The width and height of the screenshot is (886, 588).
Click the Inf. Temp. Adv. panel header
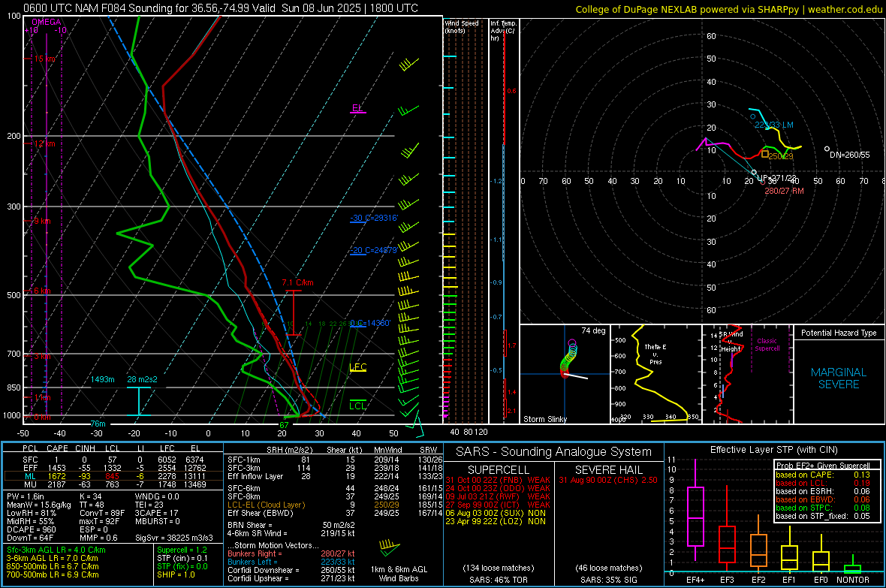pyautogui.click(x=504, y=31)
